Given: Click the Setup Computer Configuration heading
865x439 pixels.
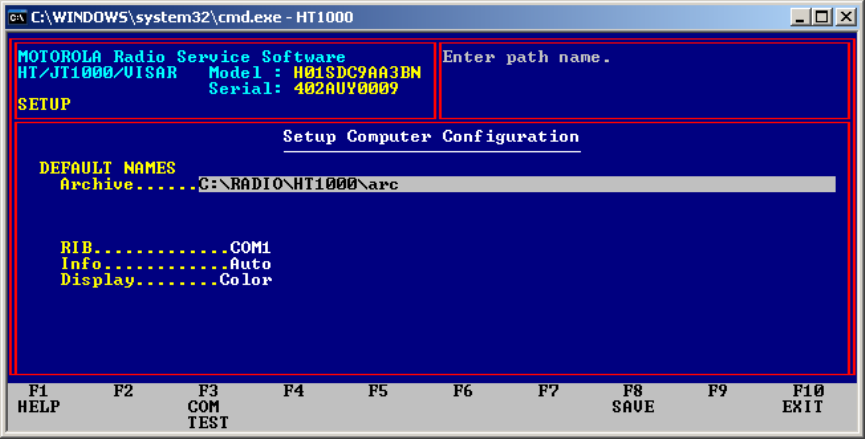Looking at the screenshot, I should [431, 136].
